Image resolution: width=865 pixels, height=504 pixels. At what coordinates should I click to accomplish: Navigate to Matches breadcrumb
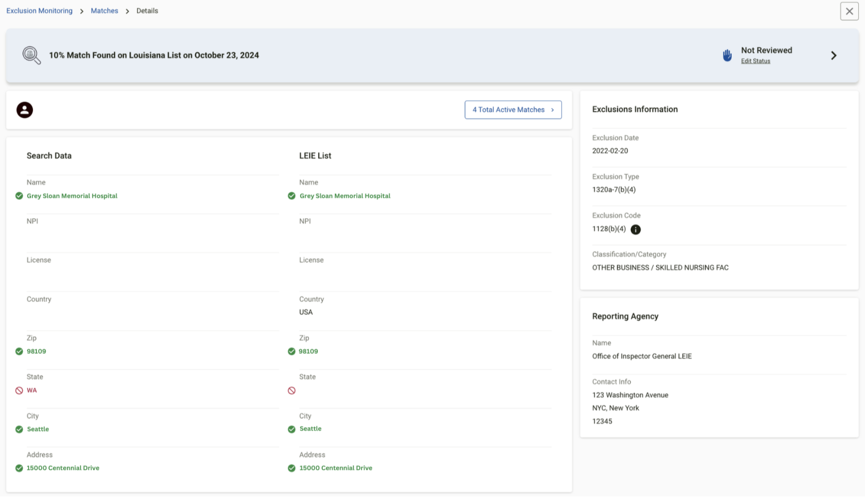tap(104, 10)
